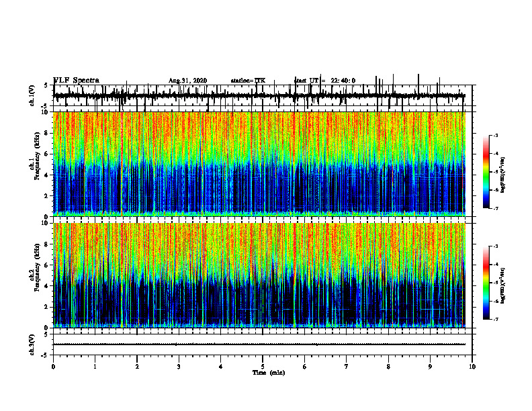Click the ch.3(V) waveform axis label

(x=32, y=345)
